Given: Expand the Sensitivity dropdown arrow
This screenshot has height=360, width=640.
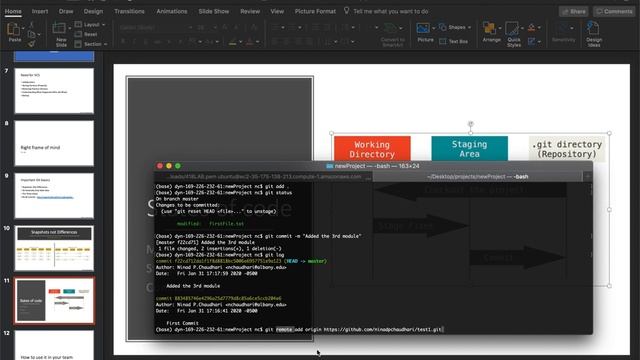Looking at the screenshot, I should (x=572, y=28).
